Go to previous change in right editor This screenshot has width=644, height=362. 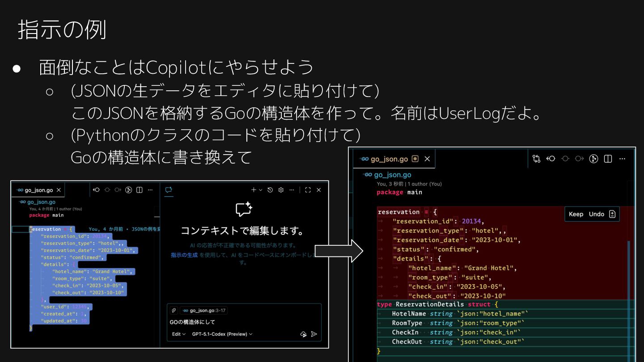[551, 159]
